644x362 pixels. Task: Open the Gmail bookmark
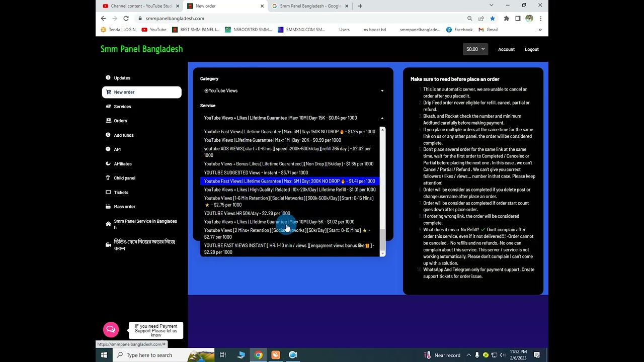coord(488,30)
